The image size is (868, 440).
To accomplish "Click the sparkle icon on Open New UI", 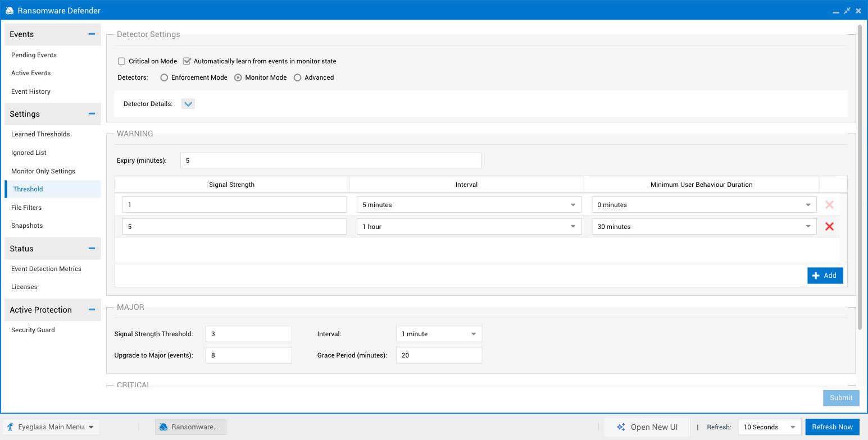I will pyautogui.click(x=621, y=427).
